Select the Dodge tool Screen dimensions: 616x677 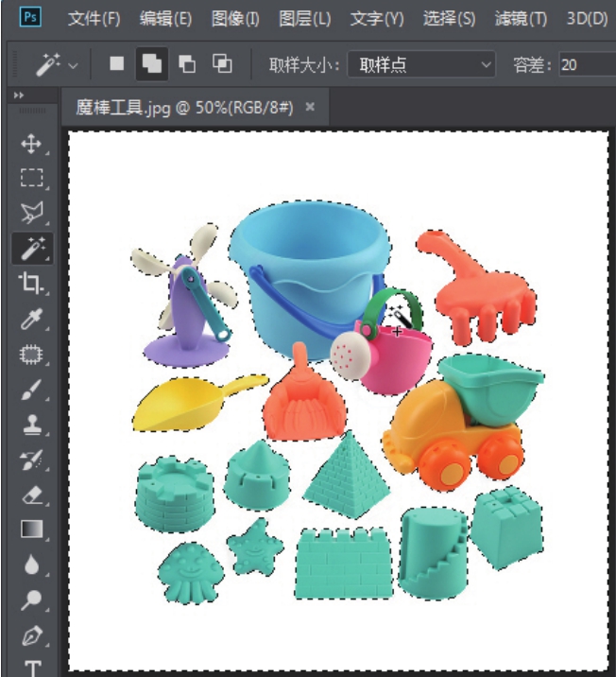[x=31, y=599]
